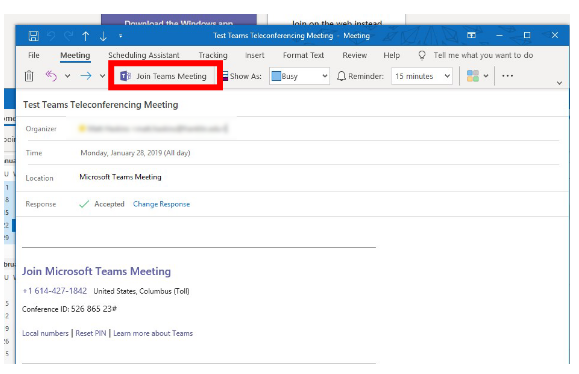Expand the Reply options dropdown arrow
Image resolution: width=579 pixels, height=374 pixels.
[x=67, y=76]
